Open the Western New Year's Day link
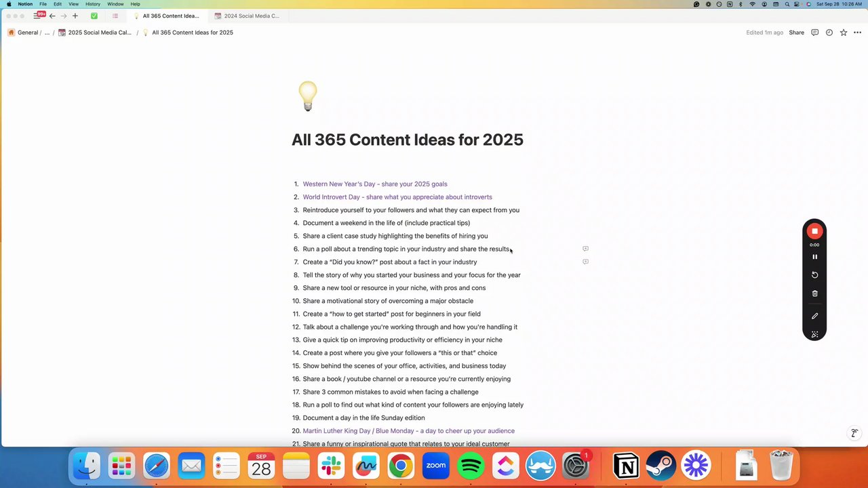This screenshot has width=868, height=488. pyautogui.click(x=375, y=184)
